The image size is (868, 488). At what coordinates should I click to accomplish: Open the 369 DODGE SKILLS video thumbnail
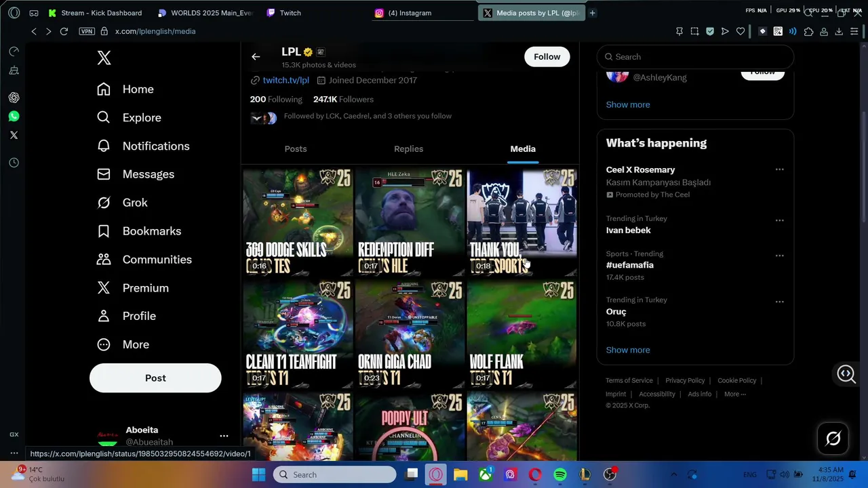pos(298,222)
